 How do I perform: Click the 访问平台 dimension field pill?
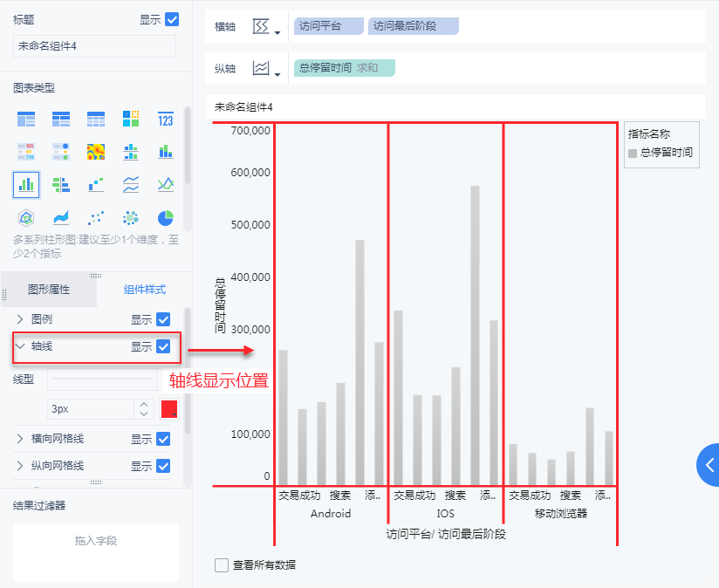click(x=329, y=26)
